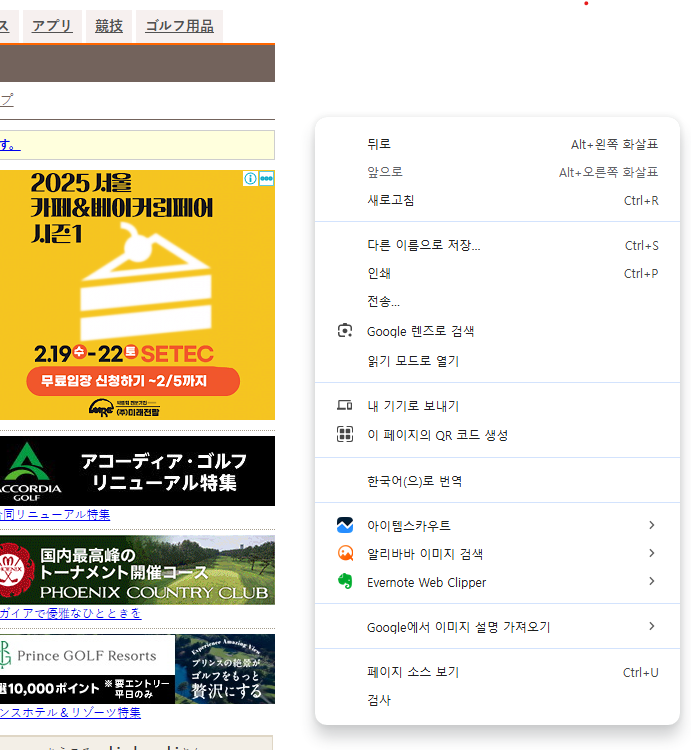691x750 pixels.
Task: Choose 앞으로 from the context menu
Action: pyautogui.click(x=497, y=172)
